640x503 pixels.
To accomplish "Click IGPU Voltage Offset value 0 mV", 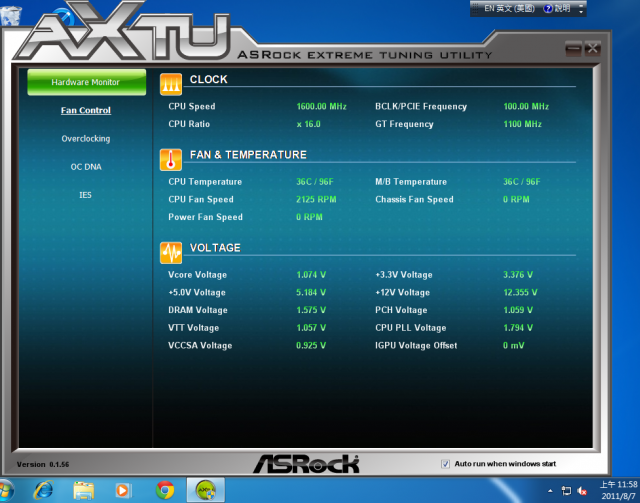I will (x=513, y=345).
